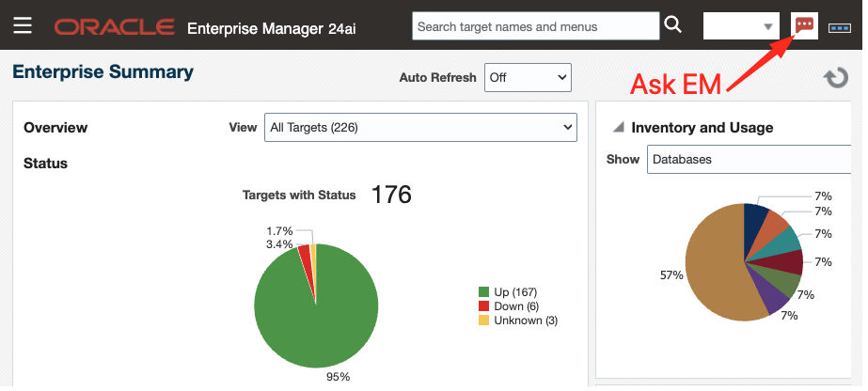Open the Auto Refresh dropdown
Image resolution: width=868 pixels, height=391 pixels.
pos(528,77)
